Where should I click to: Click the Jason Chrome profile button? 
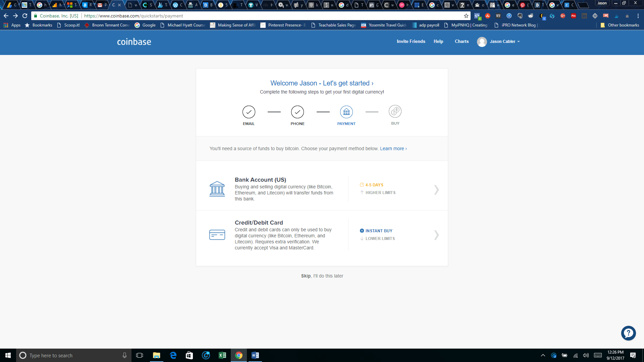[602, 3]
